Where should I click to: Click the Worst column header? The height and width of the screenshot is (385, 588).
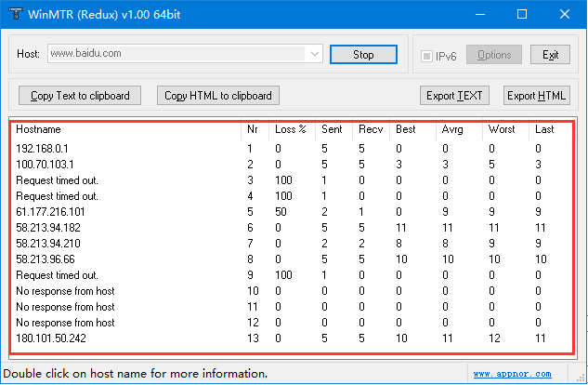click(501, 129)
